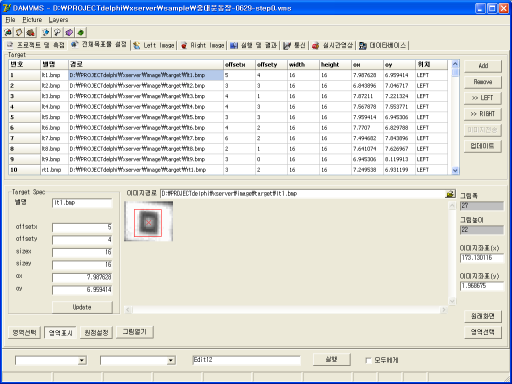Click the Remove button
The height and width of the screenshot is (384, 512).
483,82
